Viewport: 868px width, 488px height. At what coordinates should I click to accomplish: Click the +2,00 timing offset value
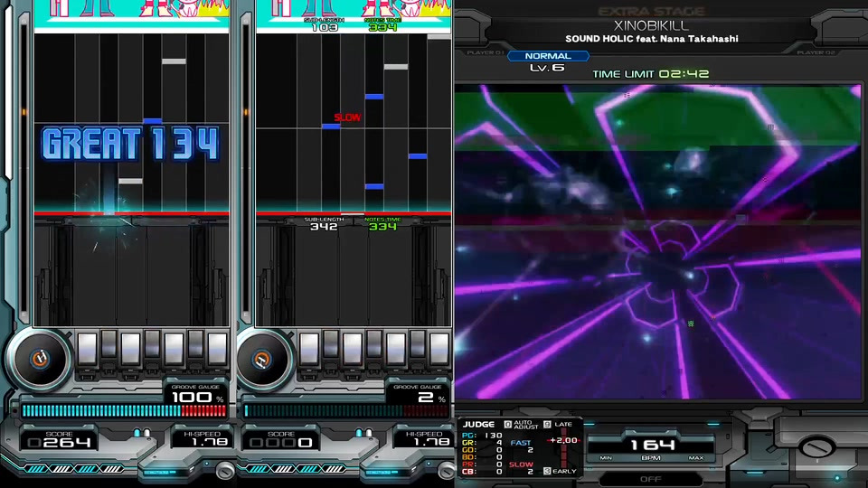pyautogui.click(x=563, y=440)
